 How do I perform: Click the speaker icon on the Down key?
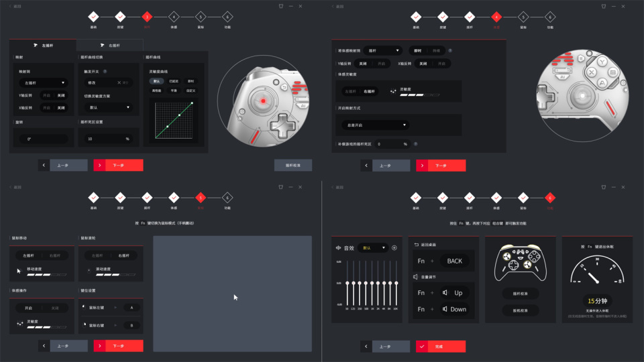click(445, 309)
